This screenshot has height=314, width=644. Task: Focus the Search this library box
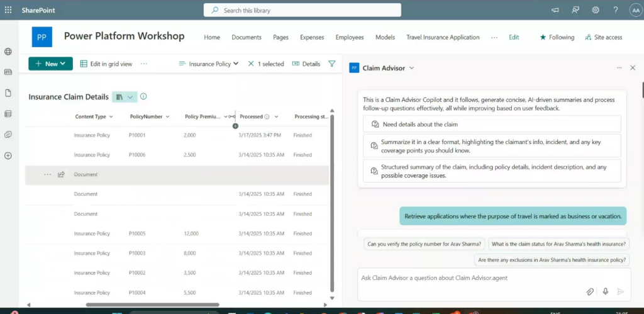[303, 10]
